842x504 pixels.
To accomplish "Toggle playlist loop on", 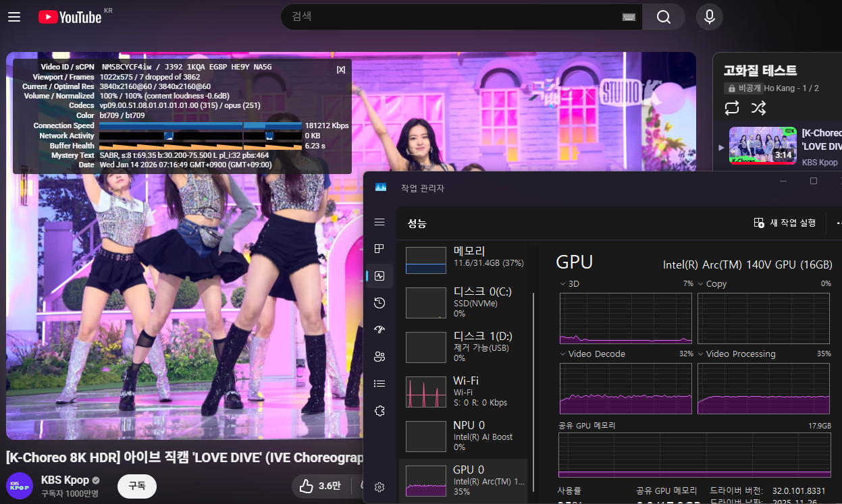I will click(x=732, y=108).
